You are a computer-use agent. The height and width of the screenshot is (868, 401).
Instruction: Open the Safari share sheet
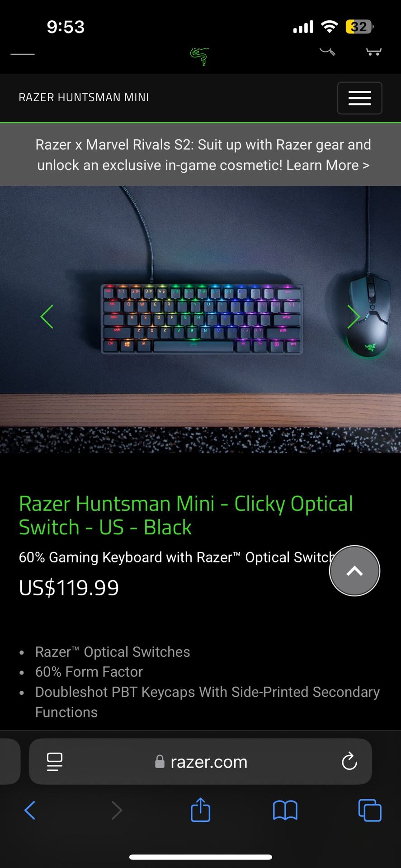tap(200, 809)
